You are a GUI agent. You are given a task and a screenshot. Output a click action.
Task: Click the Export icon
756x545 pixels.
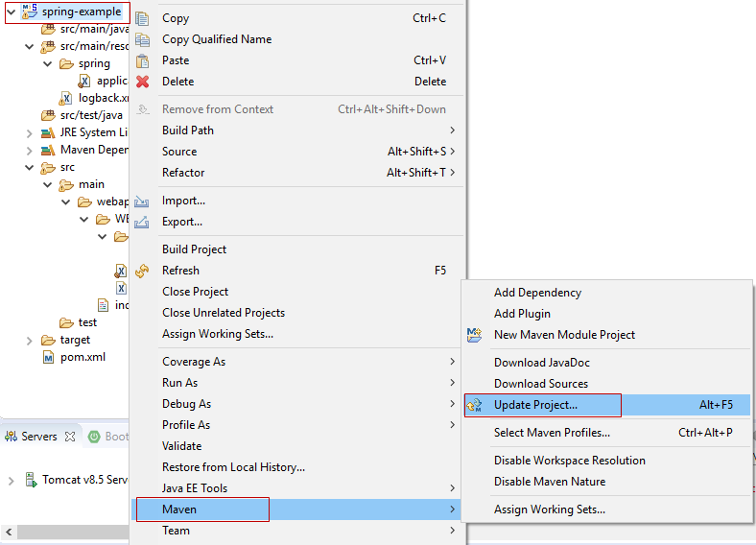[141, 222]
